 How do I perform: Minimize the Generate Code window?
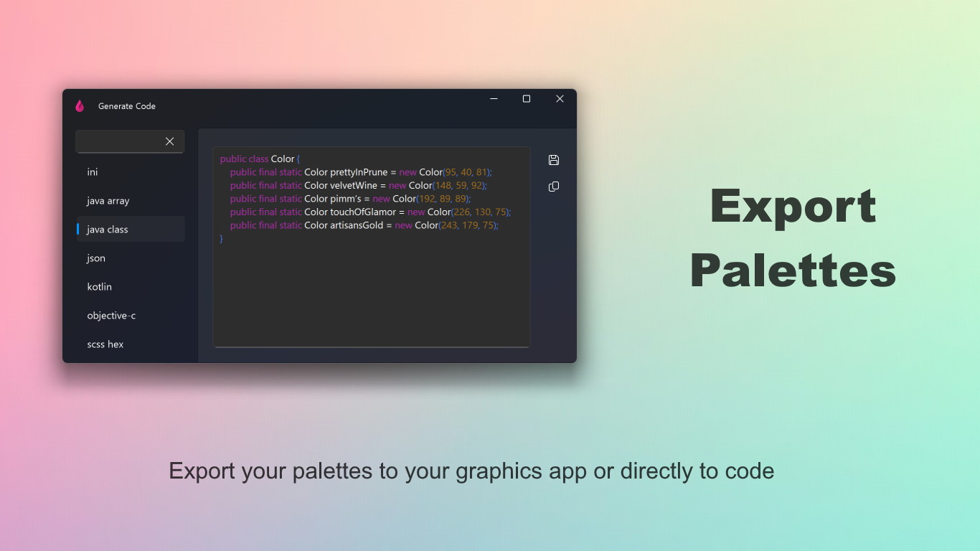click(x=494, y=99)
